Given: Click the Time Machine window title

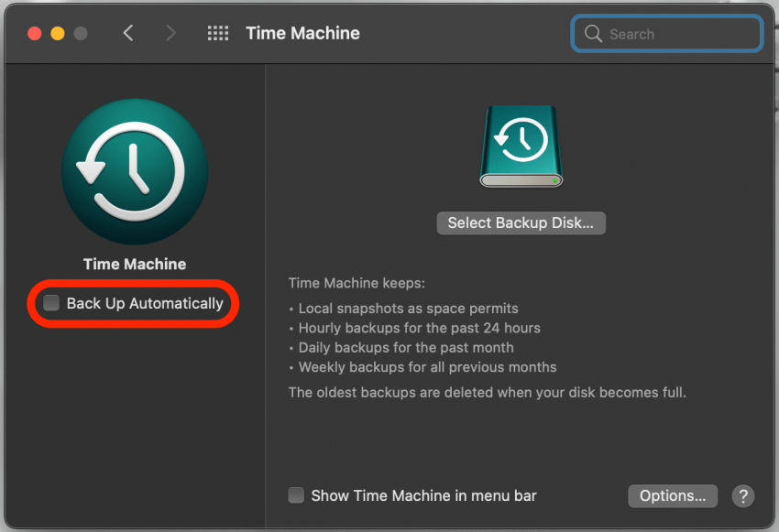Looking at the screenshot, I should [x=302, y=34].
